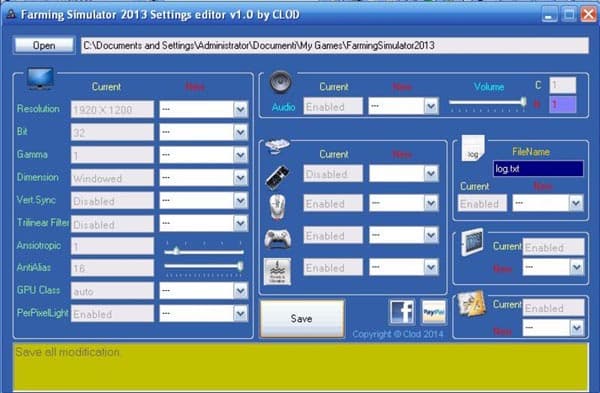Click the current volume C value field
Image resolution: width=600 pixels, height=393 pixels.
[x=562, y=85]
